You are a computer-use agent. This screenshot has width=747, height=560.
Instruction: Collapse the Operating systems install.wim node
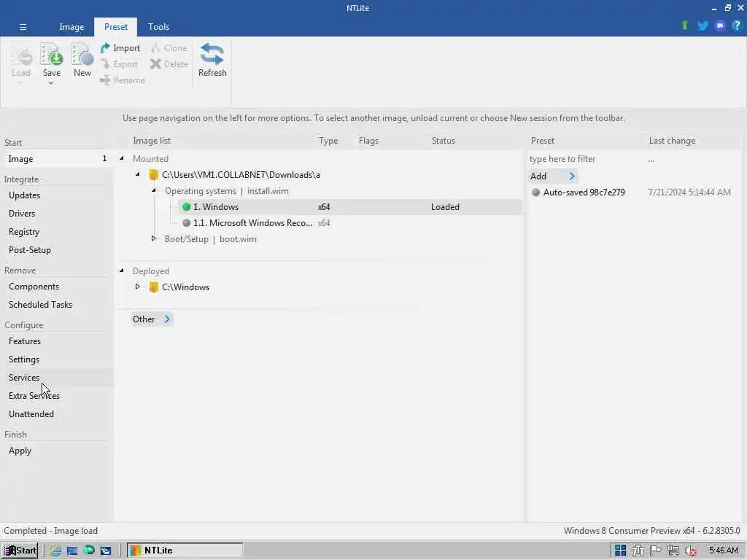pyautogui.click(x=154, y=190)
